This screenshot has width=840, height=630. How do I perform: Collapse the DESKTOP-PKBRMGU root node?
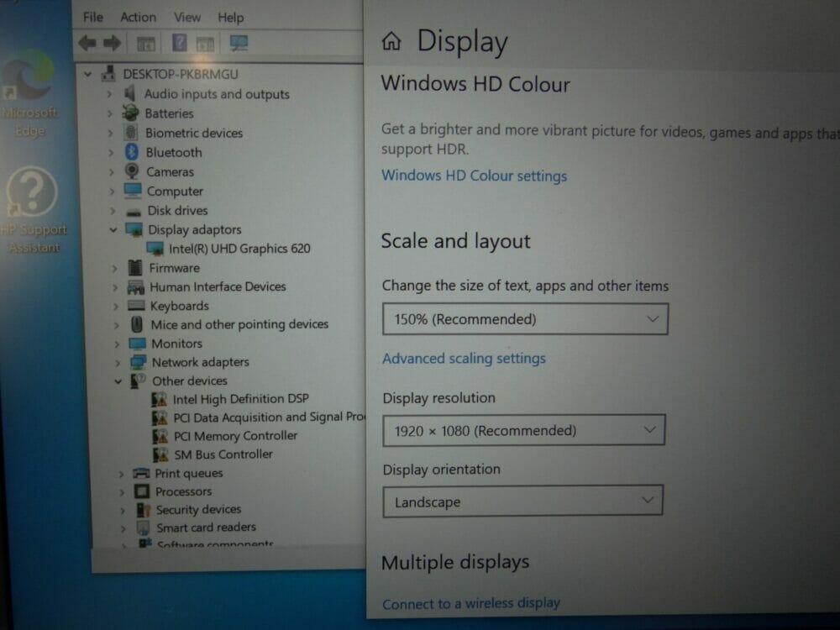pos(88,74)
